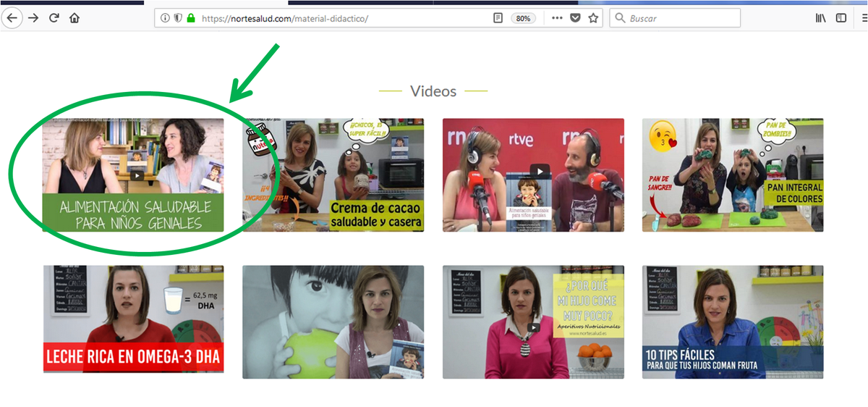Open ¿Por qué mi hijo come muy poco video

tap(533, 322)
